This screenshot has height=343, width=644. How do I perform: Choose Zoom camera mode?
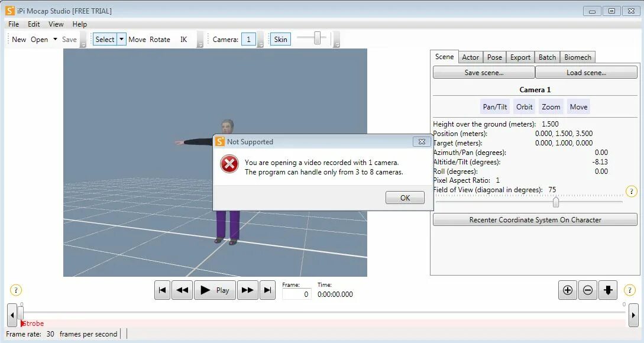pos(551,107)
